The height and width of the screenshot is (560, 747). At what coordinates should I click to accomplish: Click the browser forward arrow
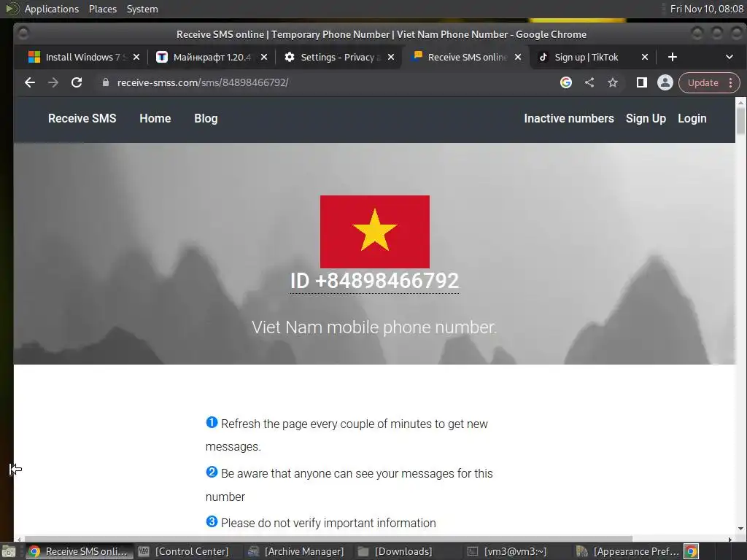pos(53,82)
